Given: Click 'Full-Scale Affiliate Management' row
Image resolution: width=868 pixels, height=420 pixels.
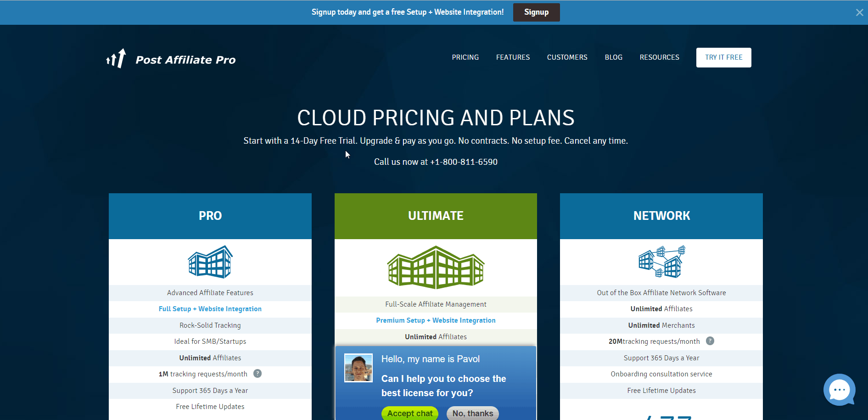Looking at the screenshot, I should pos(436,304).
